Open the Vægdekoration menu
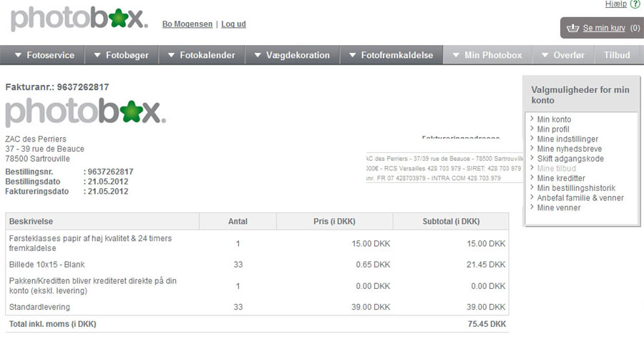The height and width of the screenshot is (349, 644). pos(293,55)
